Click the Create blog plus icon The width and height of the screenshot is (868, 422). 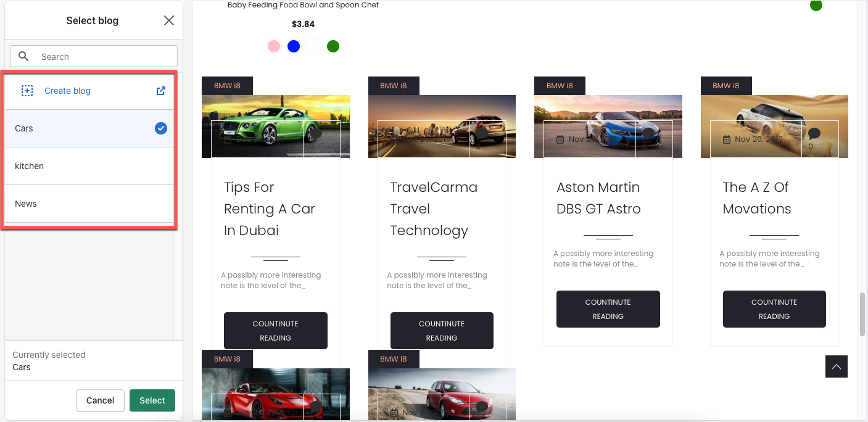point(27,91)
